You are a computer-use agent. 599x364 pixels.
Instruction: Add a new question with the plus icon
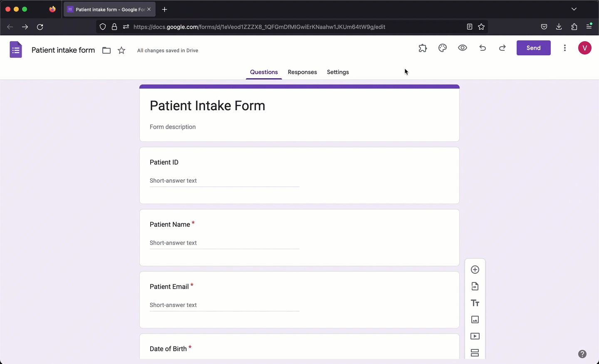[475, 270]
